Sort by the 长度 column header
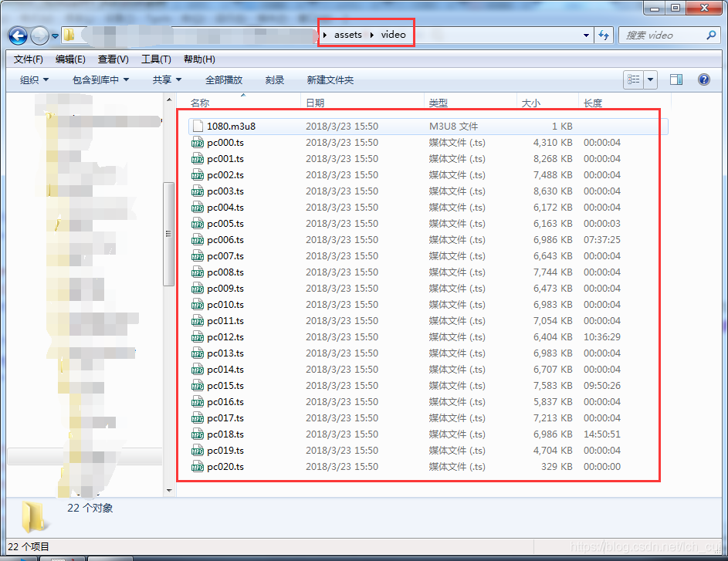728x561 pixels. (x=592, y=103)
